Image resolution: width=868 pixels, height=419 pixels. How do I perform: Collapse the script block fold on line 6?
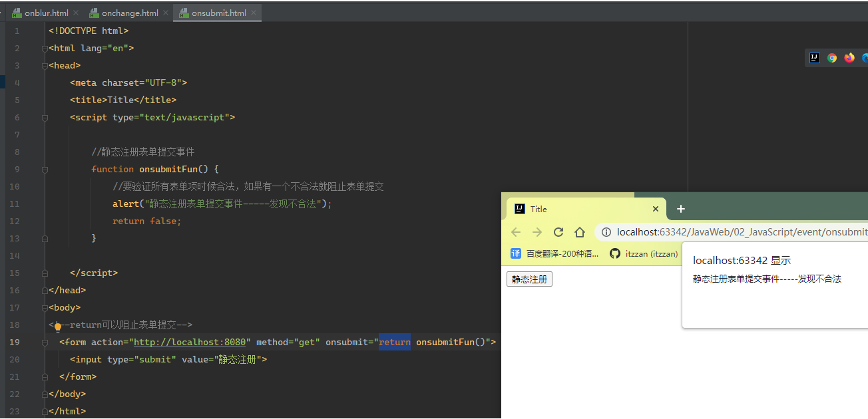click(x=45, y=118)
